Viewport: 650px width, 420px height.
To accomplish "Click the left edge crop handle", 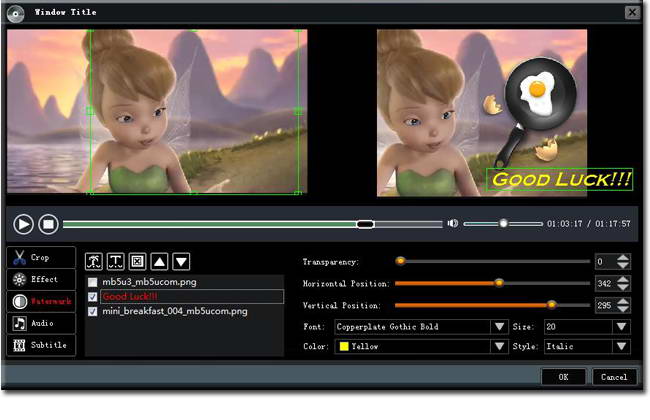I will tap(90, 111).
